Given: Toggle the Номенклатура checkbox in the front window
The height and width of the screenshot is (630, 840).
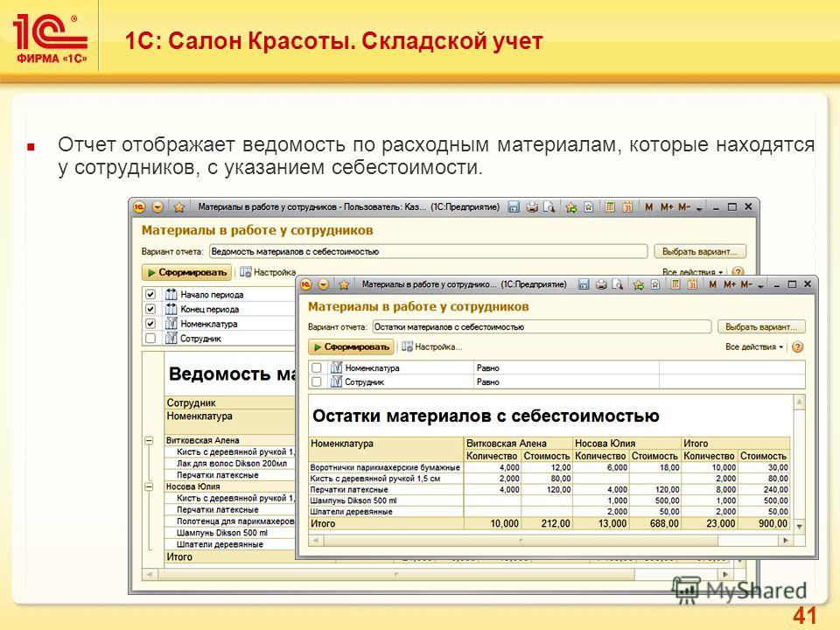Looking at the screenshot, I should click(x=317, y=368).
